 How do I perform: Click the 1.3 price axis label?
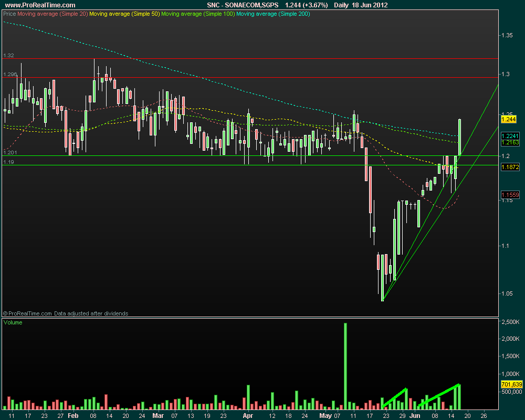(x=506, y=74)
